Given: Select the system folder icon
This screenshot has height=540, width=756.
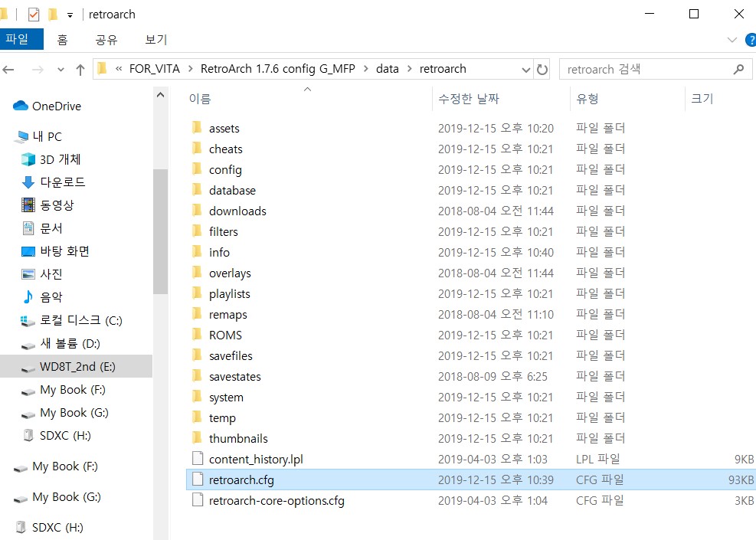Looking at the screenshot, I should coord(197,397).
